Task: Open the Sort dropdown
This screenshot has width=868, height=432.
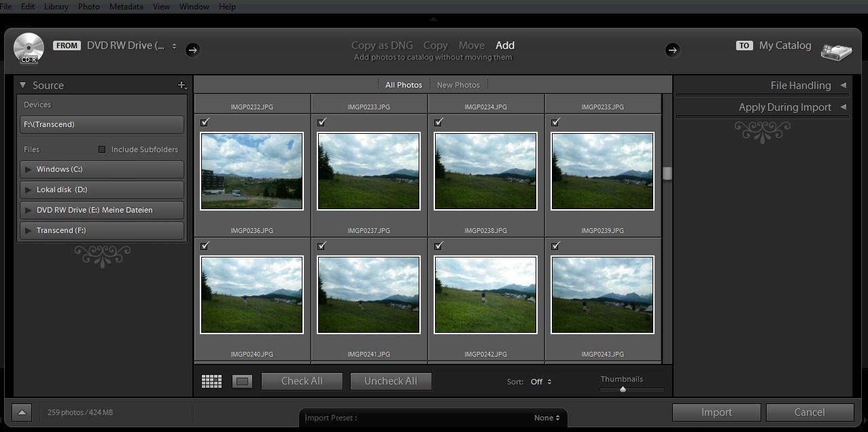Action: (x=541, y=382)
